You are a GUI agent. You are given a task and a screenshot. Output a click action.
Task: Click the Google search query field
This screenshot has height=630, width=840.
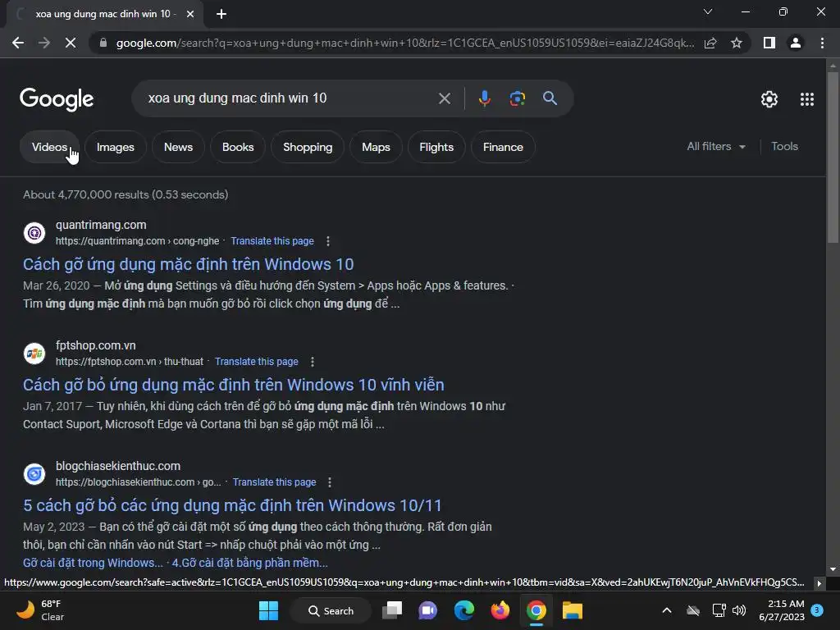coord(290,98)
